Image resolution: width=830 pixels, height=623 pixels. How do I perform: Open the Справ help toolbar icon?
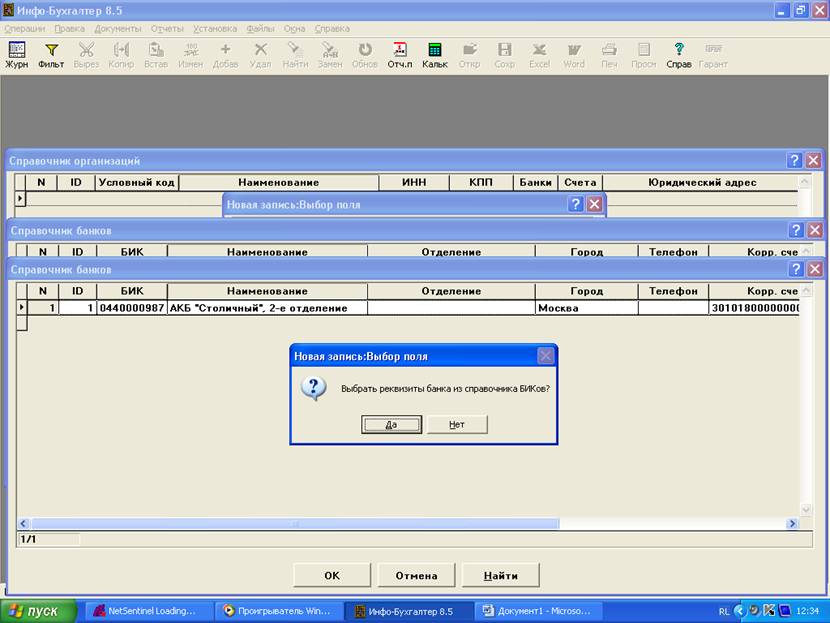click(x=679, y=55)
